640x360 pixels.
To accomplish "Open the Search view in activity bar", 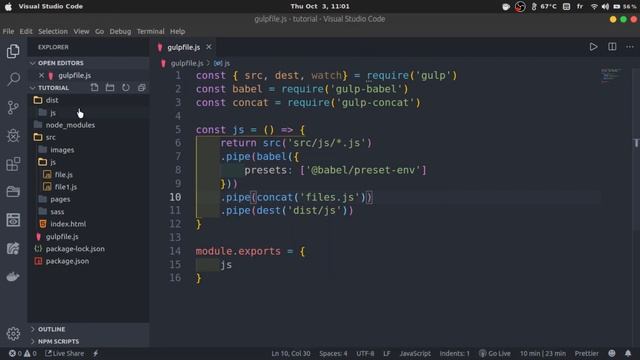I will pos(13,79).
